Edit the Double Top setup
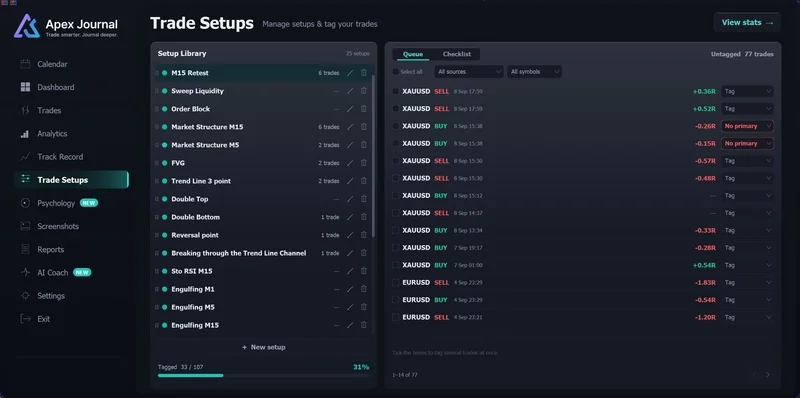This screenshot has height=398, width=800. click(x=350, y=199)
